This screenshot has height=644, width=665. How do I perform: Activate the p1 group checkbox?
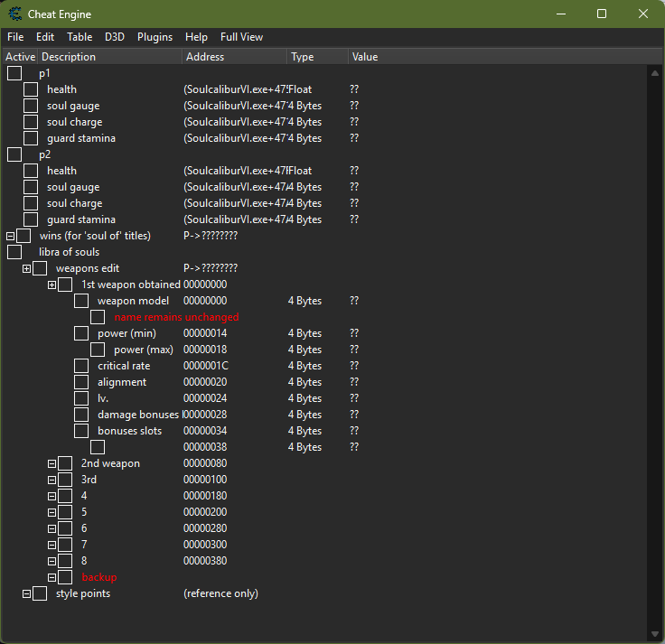[14, 73]
